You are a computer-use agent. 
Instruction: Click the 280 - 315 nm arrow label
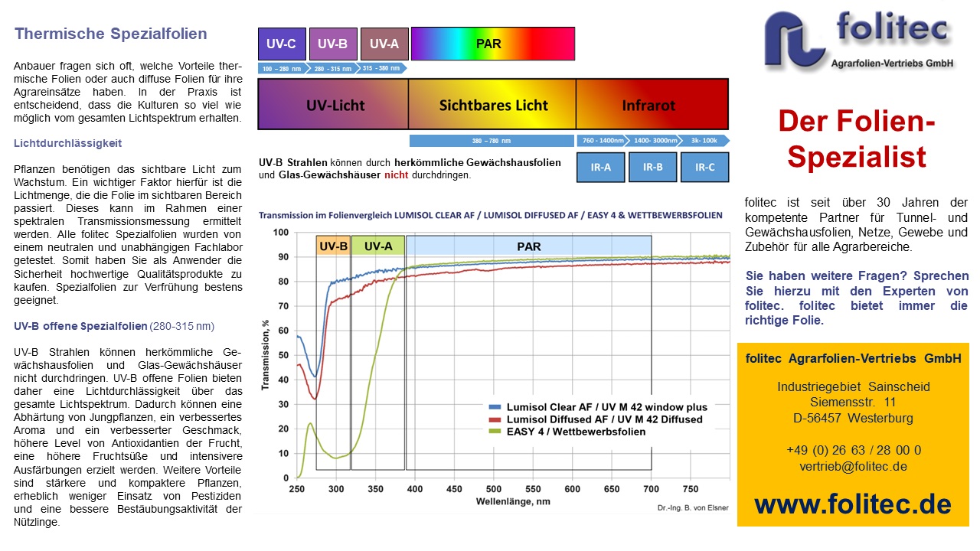click(x=333, y=68)
